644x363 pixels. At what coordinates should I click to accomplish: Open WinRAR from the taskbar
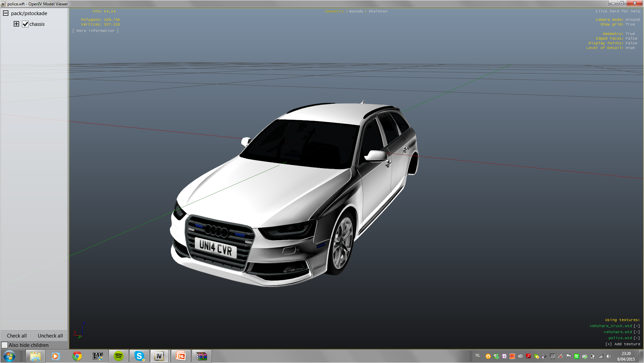(x=201, y=356)
